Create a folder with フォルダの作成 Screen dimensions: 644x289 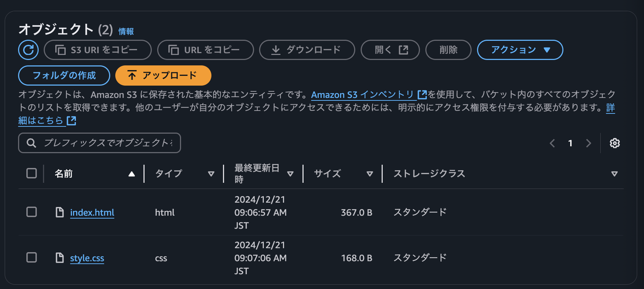point(64,76)
